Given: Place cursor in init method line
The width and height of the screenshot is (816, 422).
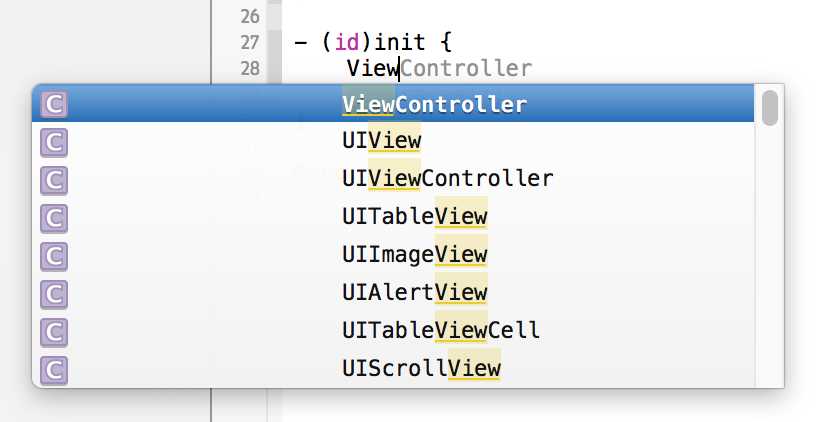Looking at the screenshot, I should point(373,42).
